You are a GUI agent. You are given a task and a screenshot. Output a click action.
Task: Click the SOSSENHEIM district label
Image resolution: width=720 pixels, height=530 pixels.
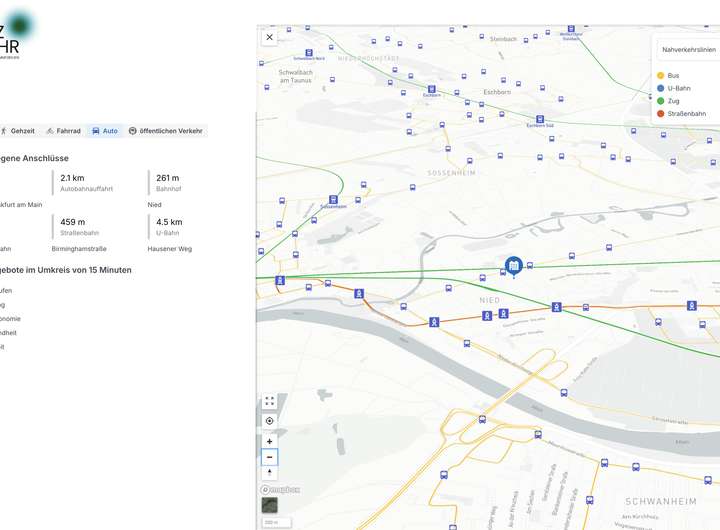pos(451,173)
